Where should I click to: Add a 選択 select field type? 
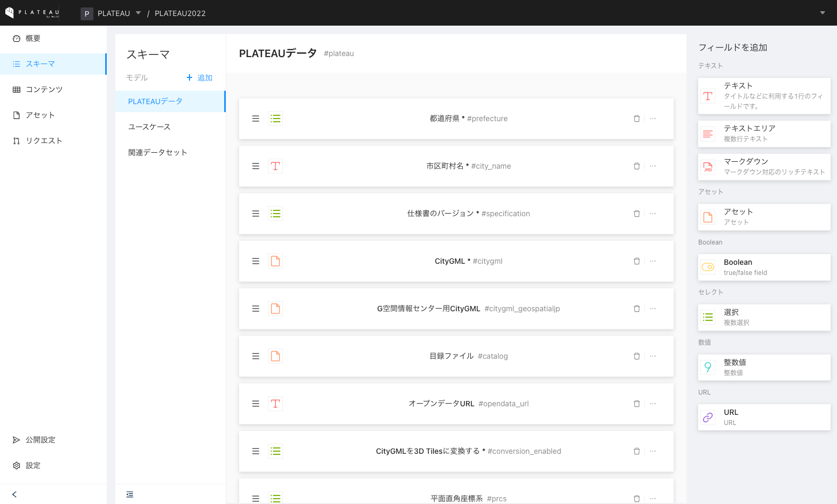click(764, 317)
